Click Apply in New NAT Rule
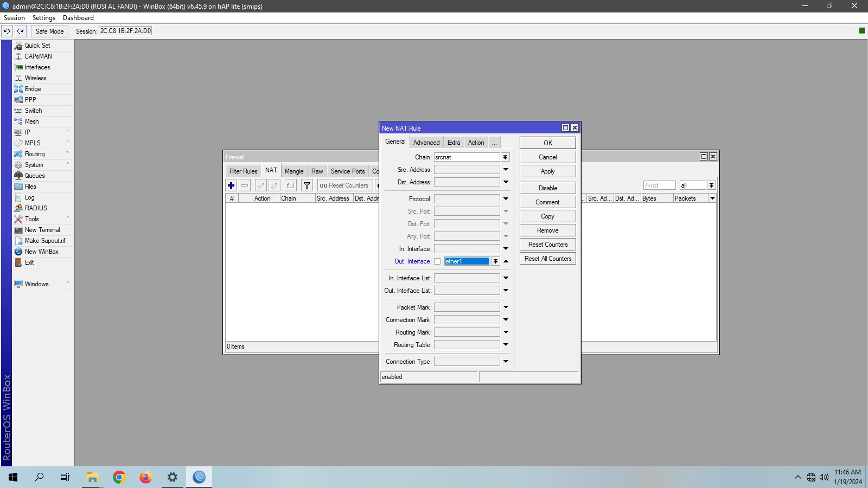This screenshot has width=868, height=488. tap(548, 171)
